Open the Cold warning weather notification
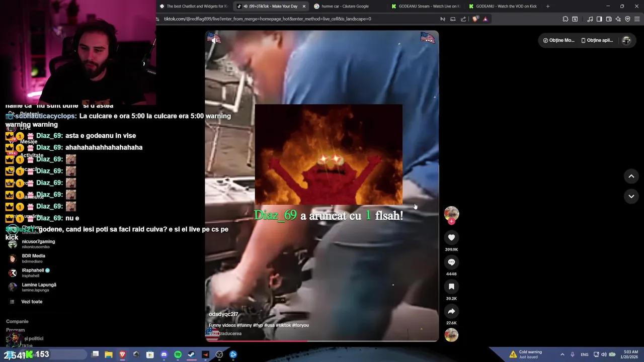This screenshot has height=362, width=644. pyautogui.click(x=525, y=354)
